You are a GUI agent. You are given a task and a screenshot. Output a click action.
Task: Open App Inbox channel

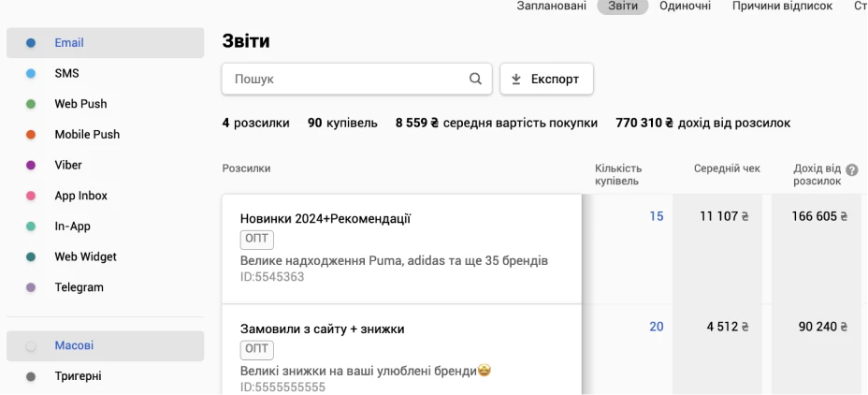point(80,196)
